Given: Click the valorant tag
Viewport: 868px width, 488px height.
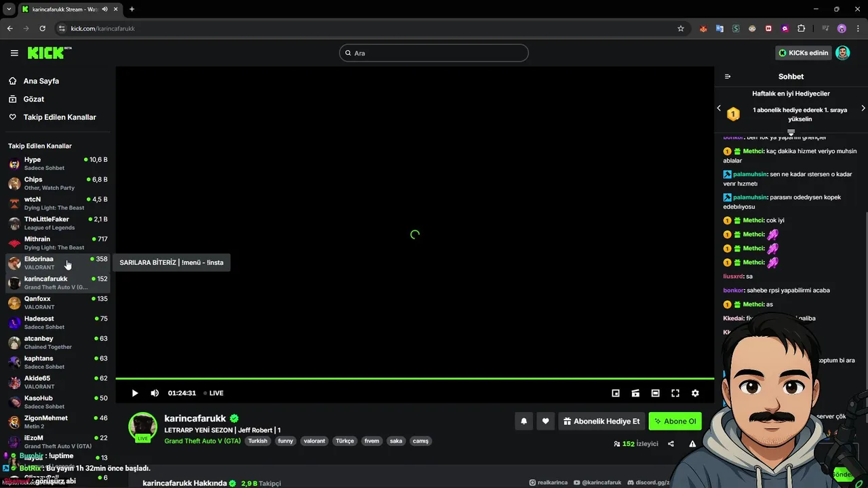Looking at the screenshot, I should pos(315,441).
